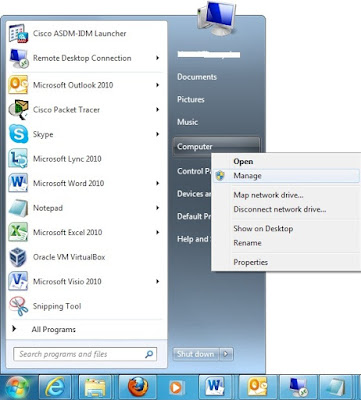Expand Microsoft Excel 2010 jump list arrow
Image resolution: width=361 pixels, height=400 pixels.
click(157, 232)
